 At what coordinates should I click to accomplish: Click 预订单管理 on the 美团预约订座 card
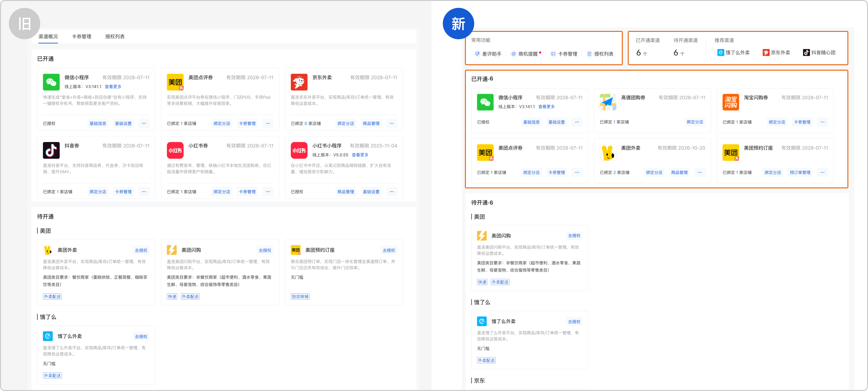[800, 173]
